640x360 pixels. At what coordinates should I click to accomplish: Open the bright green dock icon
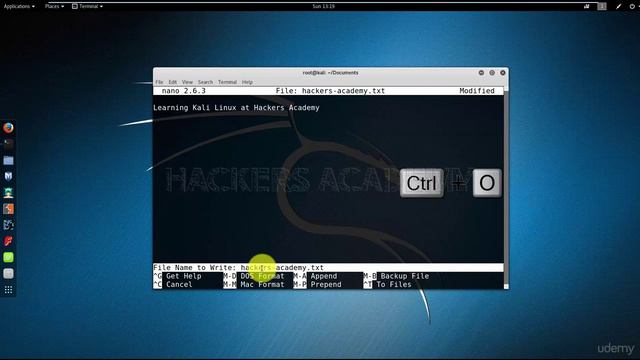tap(8, 257)
